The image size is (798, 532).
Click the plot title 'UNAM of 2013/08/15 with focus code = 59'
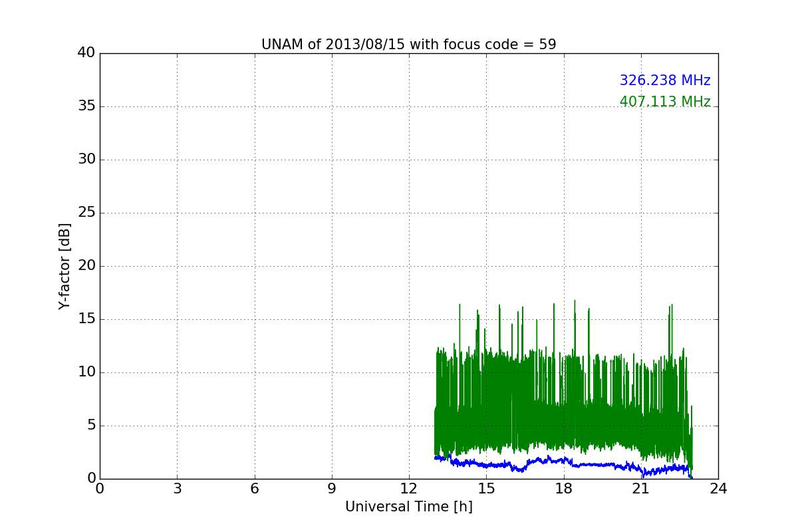(x=408, y=45)
